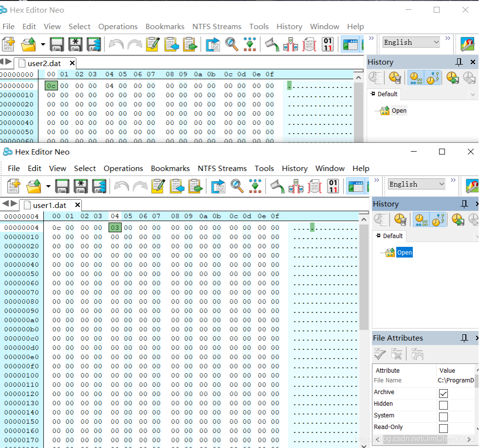Image resolution: width=479 pixels, height=448 pixels.
Task: Click highlighted 03 byte in user1.dat
Action: (115, 227)
